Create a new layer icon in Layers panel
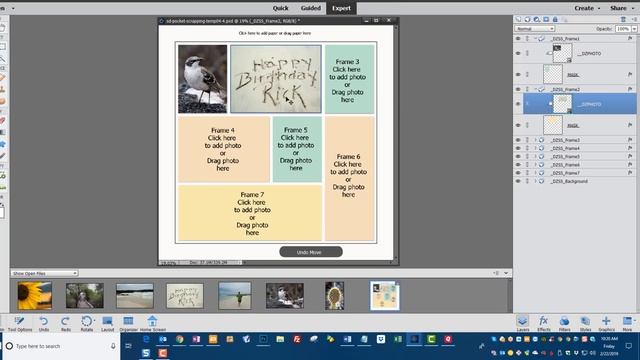The width and height of the screenshot is (640, 360). [518, 19]
